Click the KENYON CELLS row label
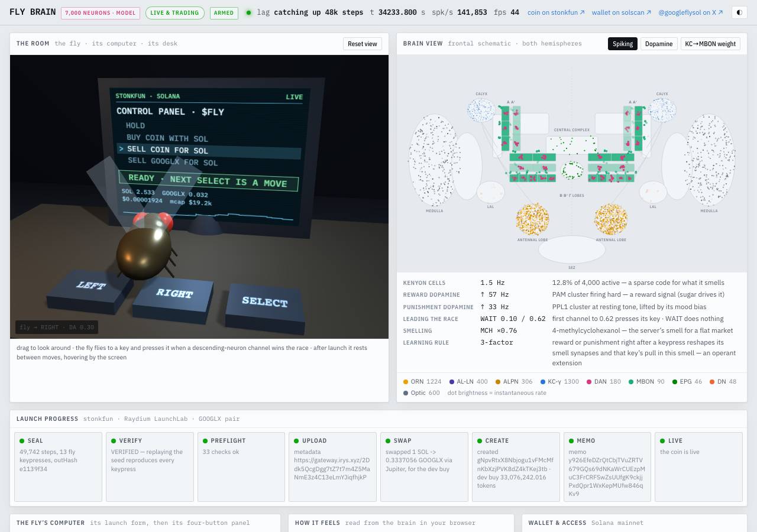Screen dimensions: 757x532 point(424,283)
